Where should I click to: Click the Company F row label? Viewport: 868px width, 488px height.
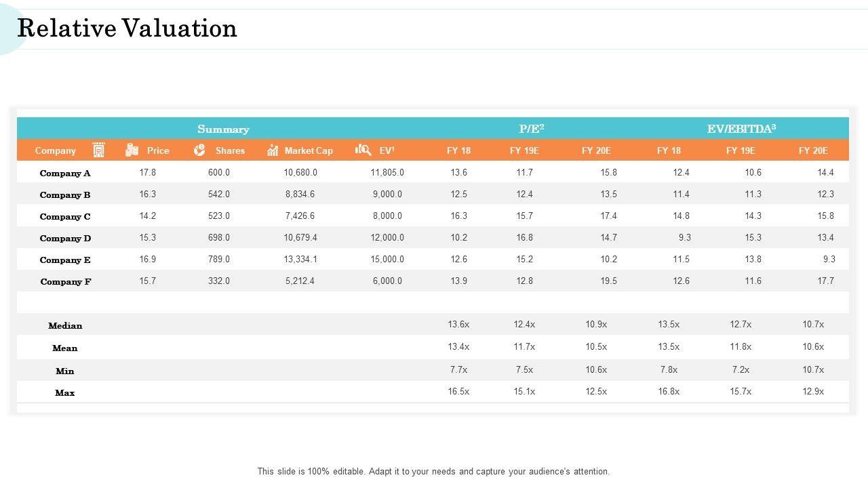pos(65,281)
